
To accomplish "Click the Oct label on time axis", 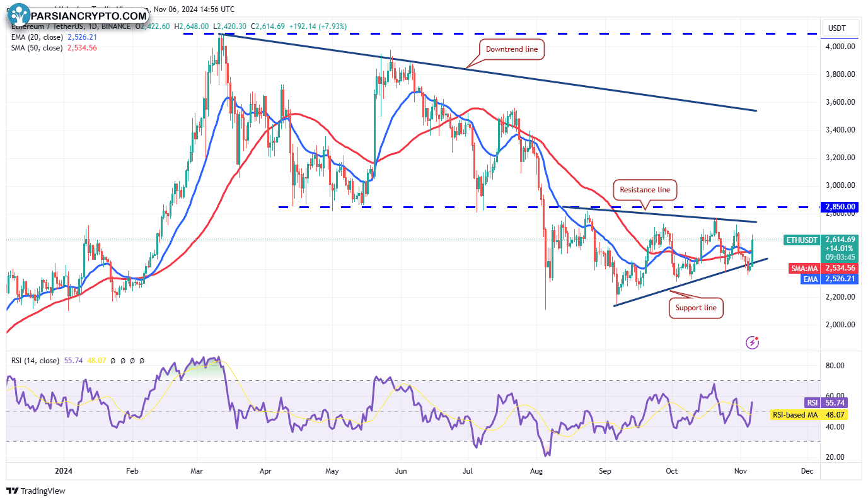I will click(672, 471).
